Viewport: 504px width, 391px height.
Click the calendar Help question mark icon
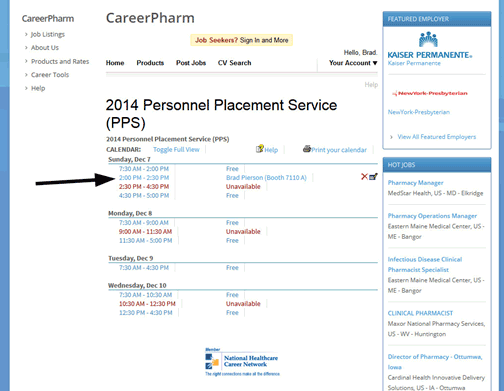[x=260, y=149]
